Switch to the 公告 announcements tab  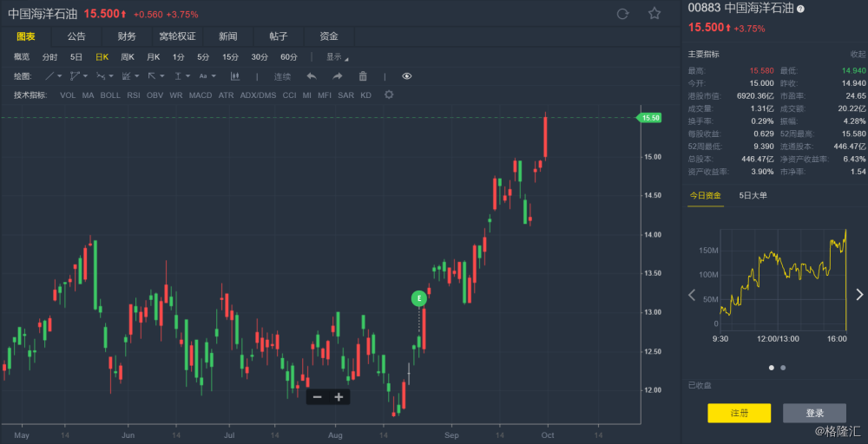pos(76,36)
